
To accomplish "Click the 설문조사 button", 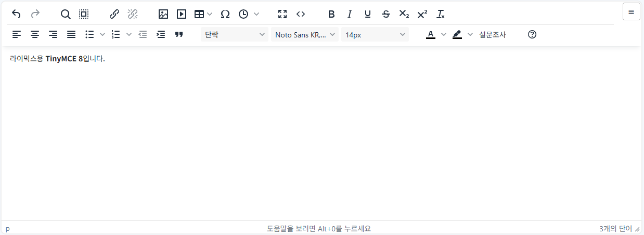I will coord(493,35).
